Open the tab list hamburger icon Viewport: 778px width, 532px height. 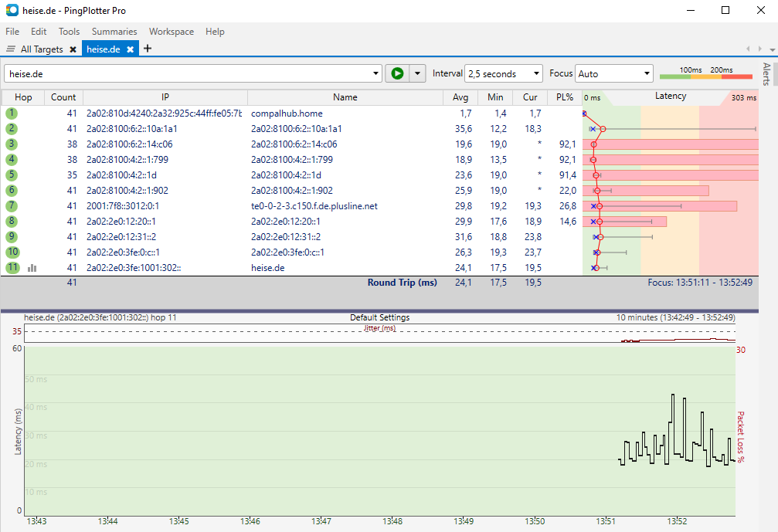click(10, 48)
